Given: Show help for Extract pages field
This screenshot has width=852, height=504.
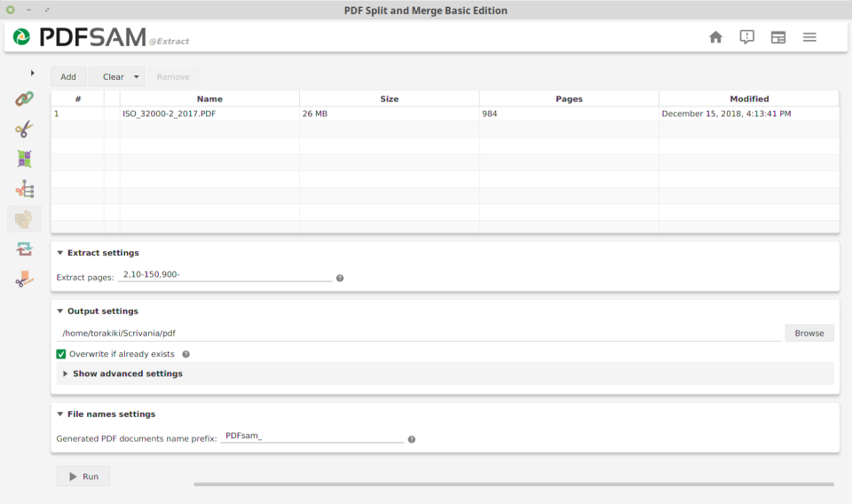Looking at the screenshot, I should (340, 278).
